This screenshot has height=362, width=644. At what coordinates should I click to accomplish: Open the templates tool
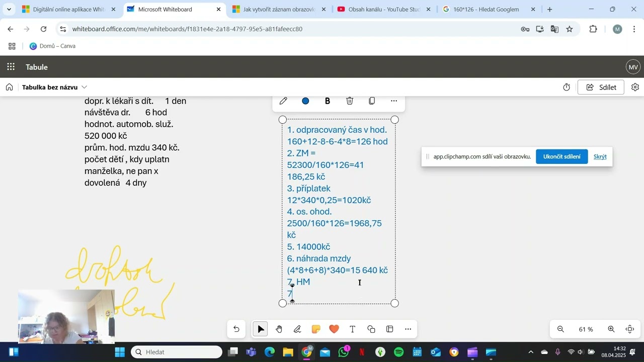[389, 329]
